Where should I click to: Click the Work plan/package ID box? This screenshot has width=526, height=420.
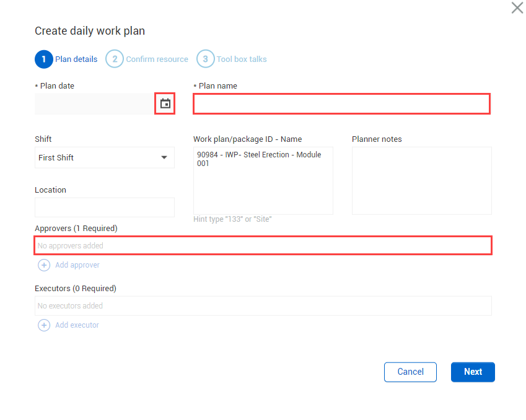(263, 181)
